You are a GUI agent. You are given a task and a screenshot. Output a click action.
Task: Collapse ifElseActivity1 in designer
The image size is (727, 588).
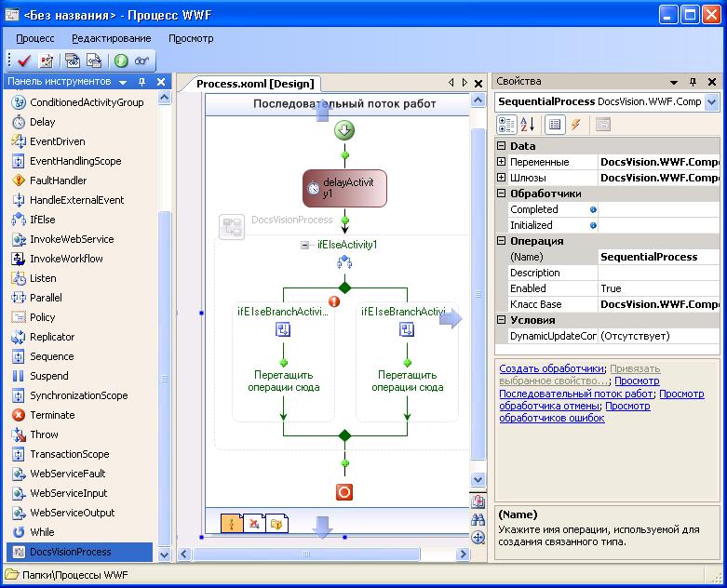pos(304,245)
